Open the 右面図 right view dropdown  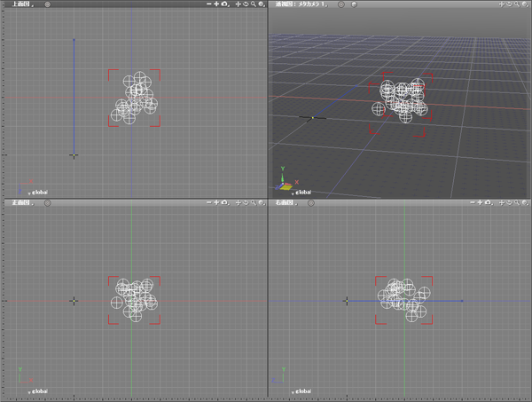pyautogui.click(x=285, y=204)
